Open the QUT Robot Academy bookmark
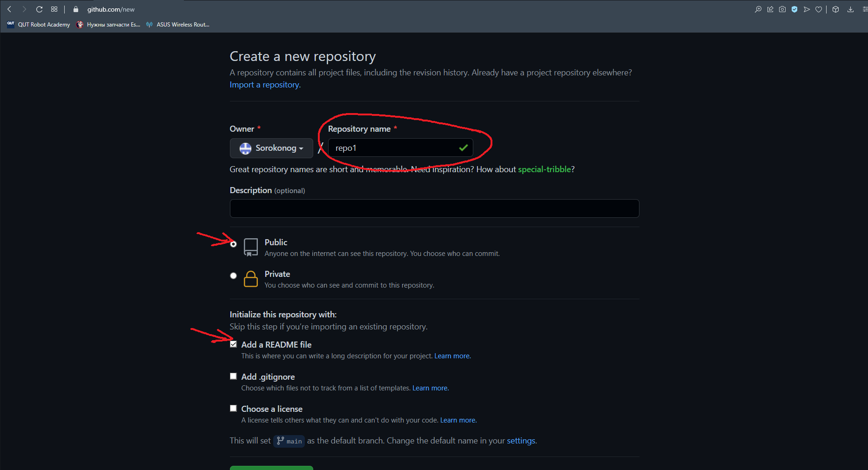 39,25
